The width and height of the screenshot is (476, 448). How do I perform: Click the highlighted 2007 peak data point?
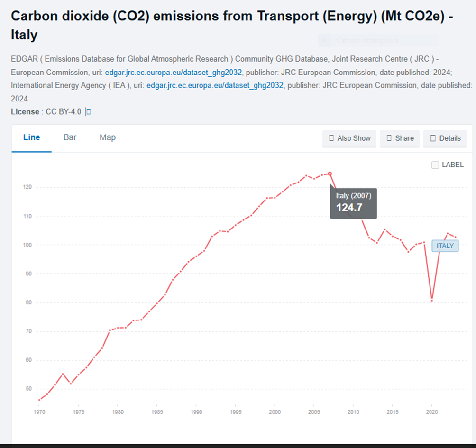[x=330, y=174]
